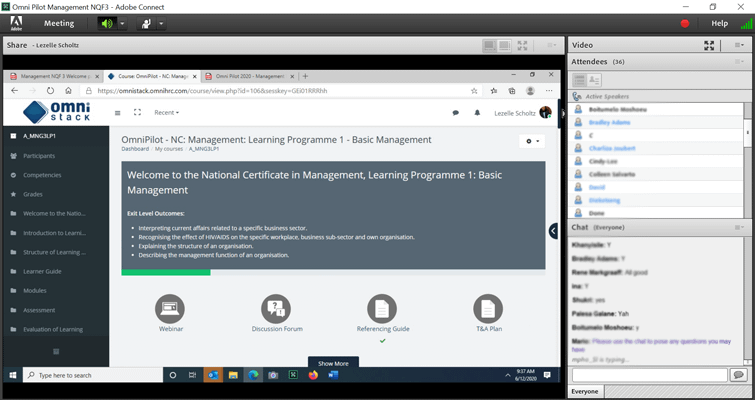
Task: Switch to Management NQF 3 Welcome browser tab
Action: pyautogui.click(x=53, y=76)
